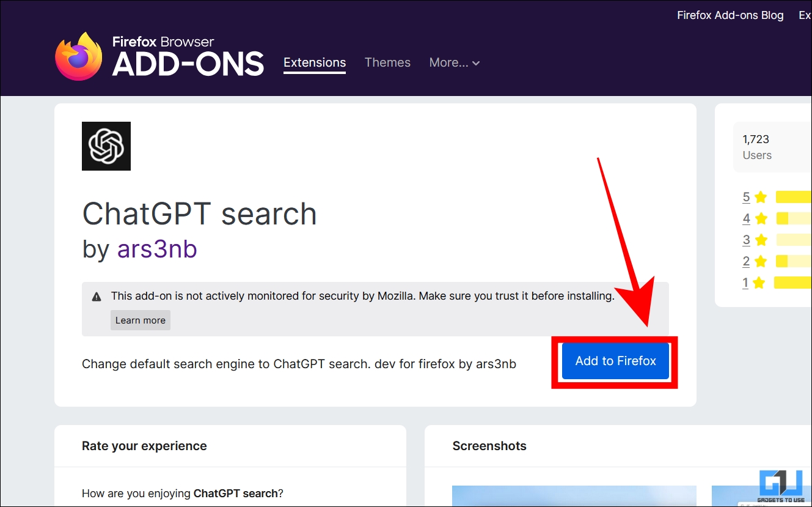Click the ChatGPT search title text

point(200,213)
